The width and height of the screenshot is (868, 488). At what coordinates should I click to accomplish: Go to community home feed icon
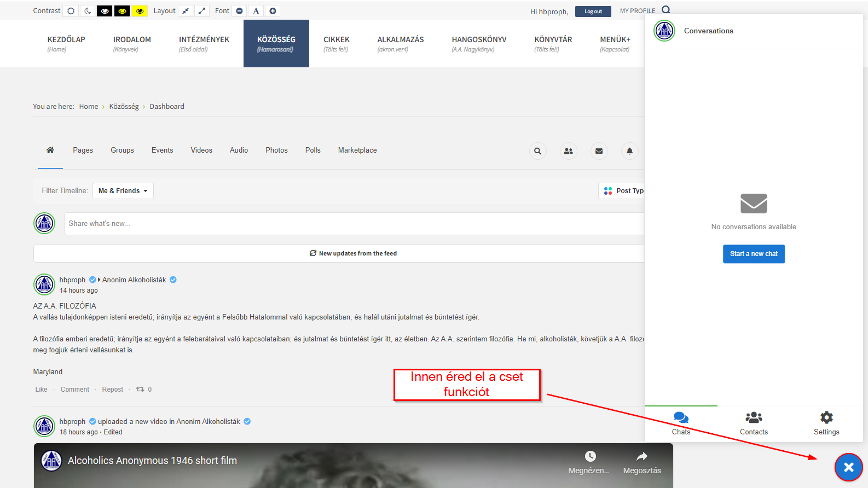tap(50, 150)
